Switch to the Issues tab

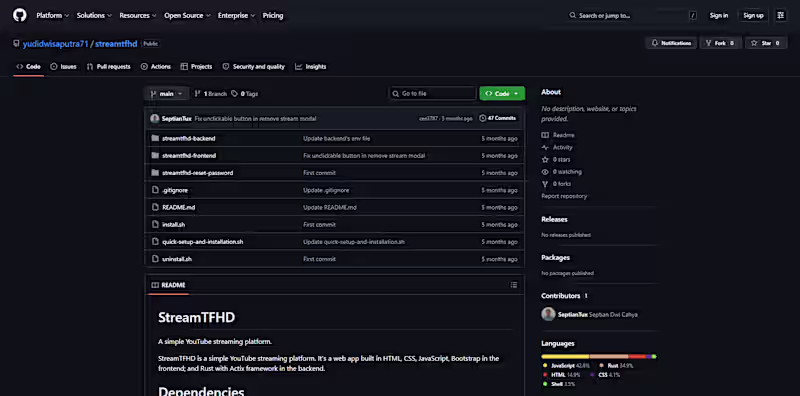tap(64, 66)
